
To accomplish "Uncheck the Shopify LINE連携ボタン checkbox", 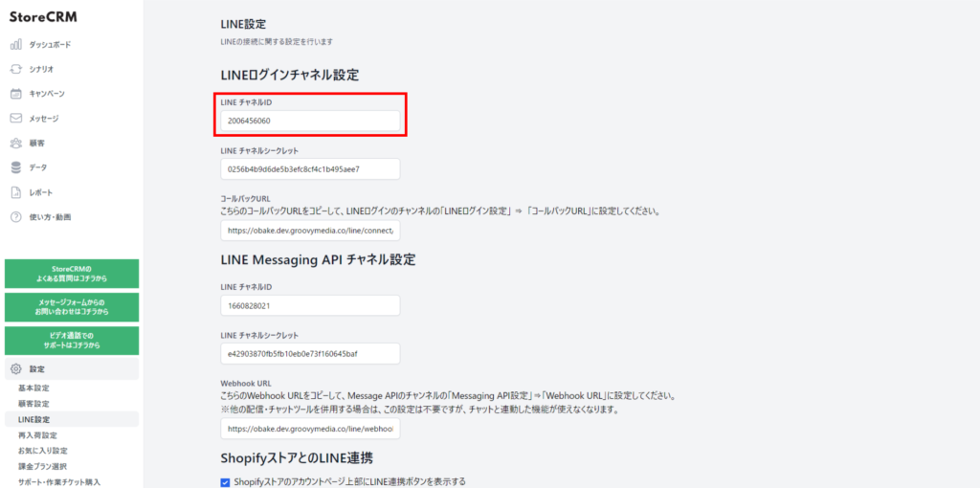I will click(226, 481).
